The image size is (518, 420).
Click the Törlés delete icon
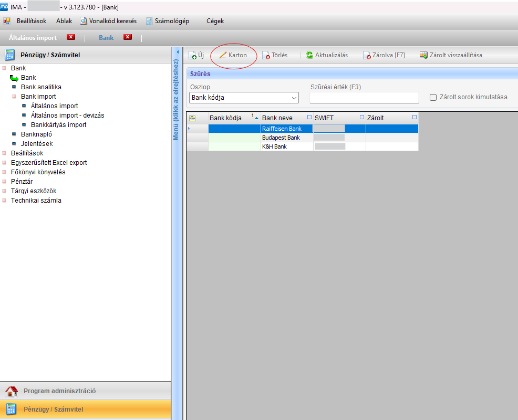pyautogui.click(x=266, y=55)
